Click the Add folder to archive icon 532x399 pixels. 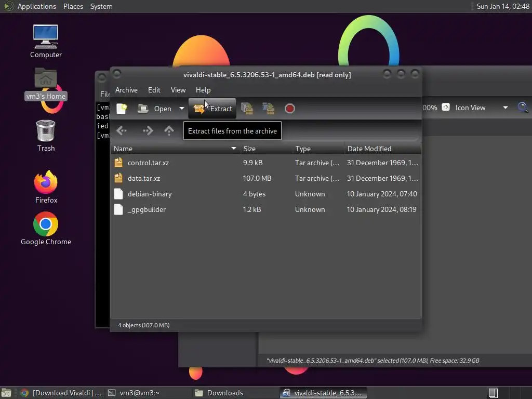(268, 109)
